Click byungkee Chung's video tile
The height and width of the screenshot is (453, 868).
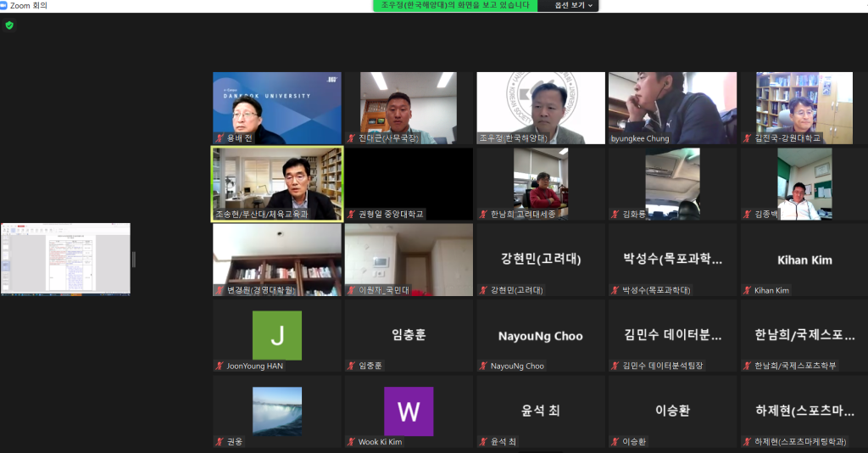(672, 108)
